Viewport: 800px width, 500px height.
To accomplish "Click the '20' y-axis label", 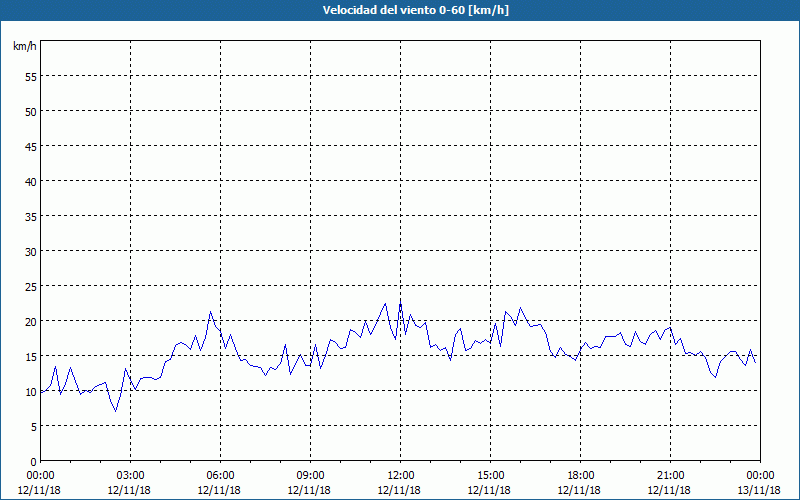I will pyautogui.click(x=31, y=321).
